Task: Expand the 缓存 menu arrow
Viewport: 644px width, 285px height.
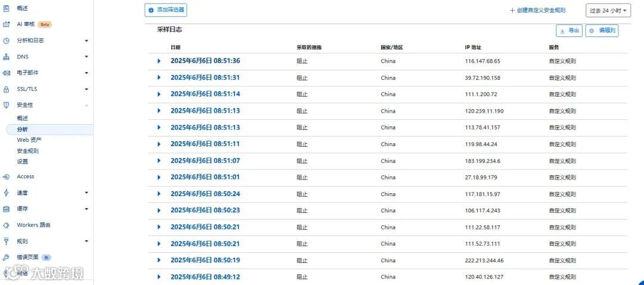Action: click(x=86, y=209)
